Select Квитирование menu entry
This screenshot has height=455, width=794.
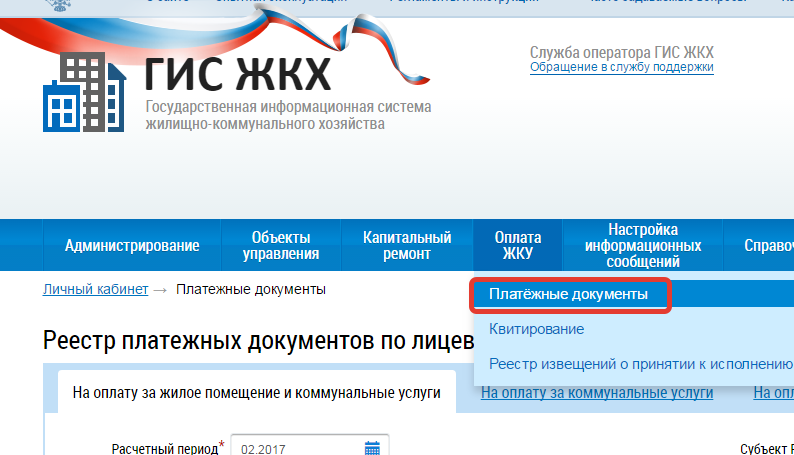536,329
